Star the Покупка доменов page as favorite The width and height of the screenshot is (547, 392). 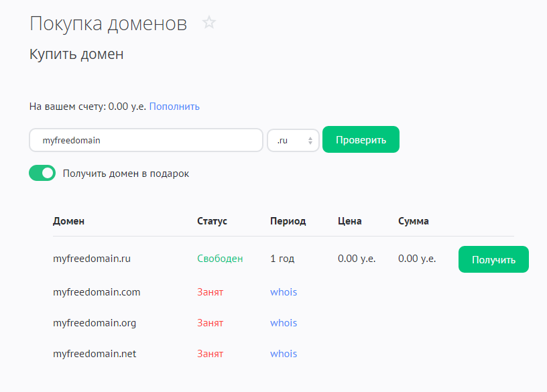209,23
